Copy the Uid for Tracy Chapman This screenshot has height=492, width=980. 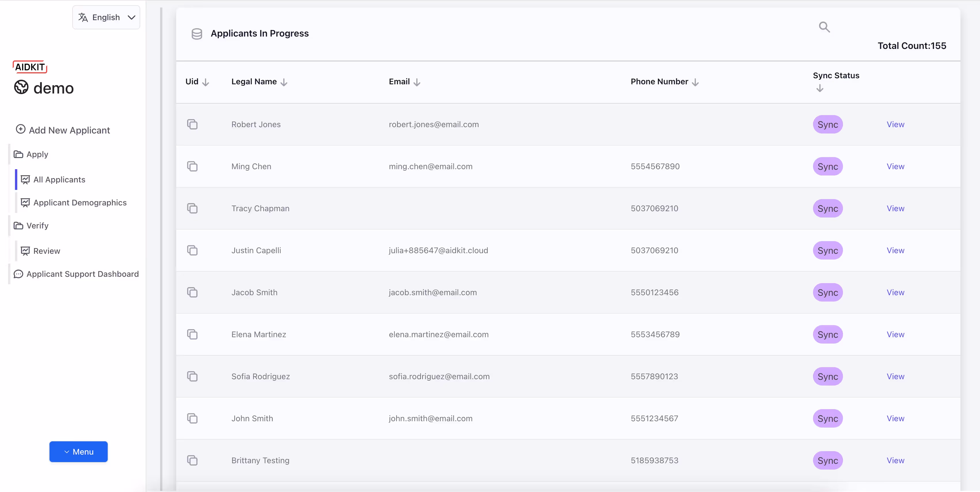coord(192,208)
